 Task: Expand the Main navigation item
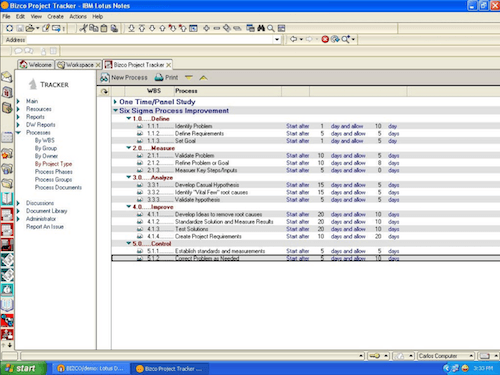[x=19, y=101]
